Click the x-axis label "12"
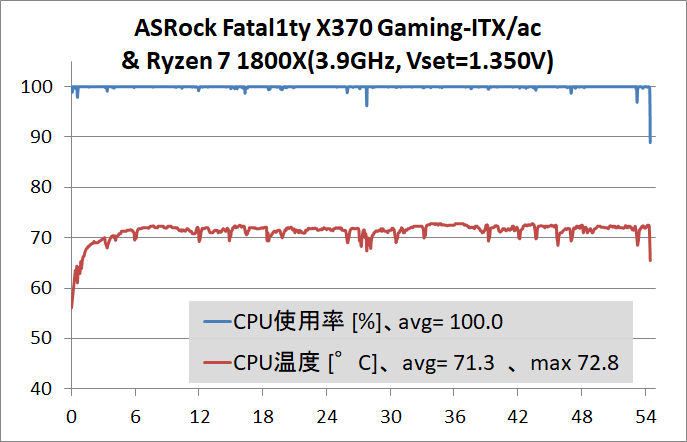Image resolution: width=687 pixels, height=442 pixels. 199,417
